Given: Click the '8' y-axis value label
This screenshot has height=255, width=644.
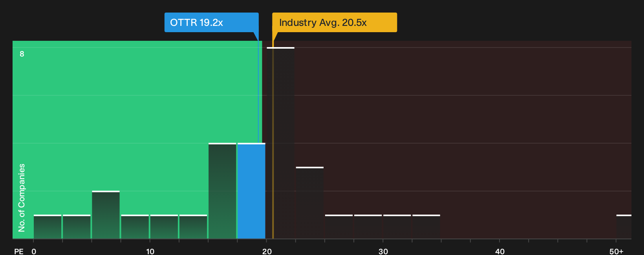Looking at the screenshot, I should [x=22, y=54].
